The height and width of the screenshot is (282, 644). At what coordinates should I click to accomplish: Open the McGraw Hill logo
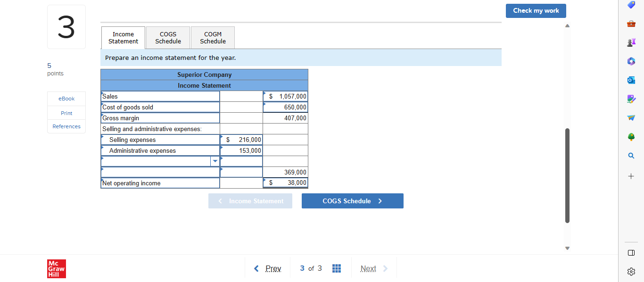pos(56,268)
